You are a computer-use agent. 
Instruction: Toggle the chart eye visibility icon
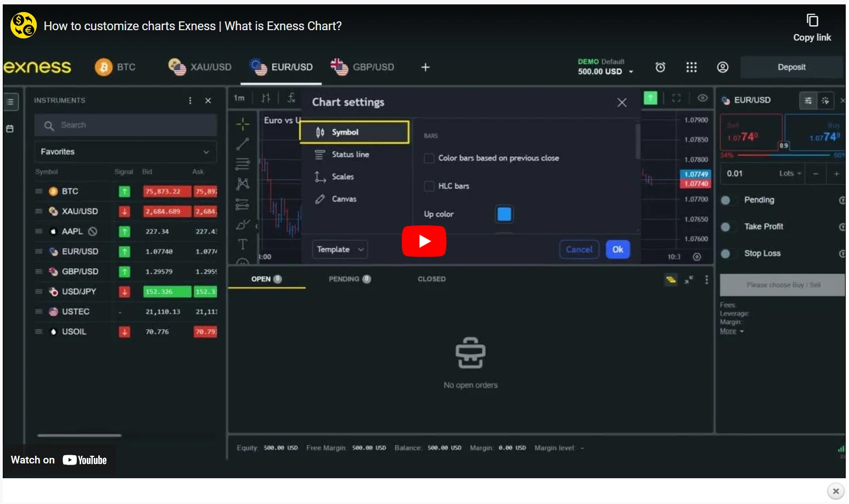[x=702, y=98]
